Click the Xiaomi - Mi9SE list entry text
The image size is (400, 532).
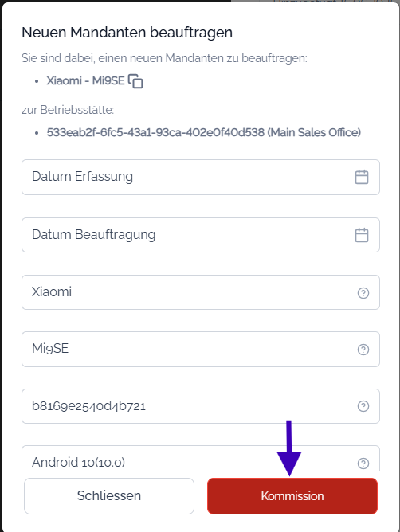85,80
